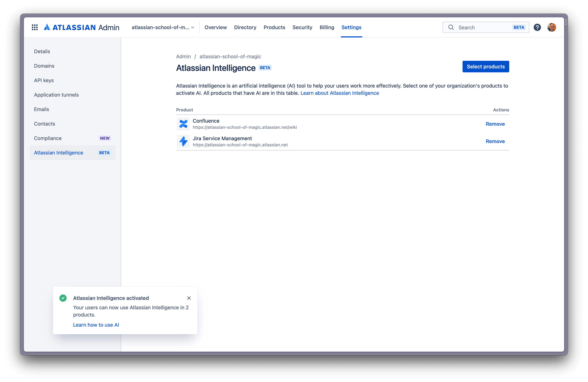Click Remove action for Confluence product

point(495,123)
